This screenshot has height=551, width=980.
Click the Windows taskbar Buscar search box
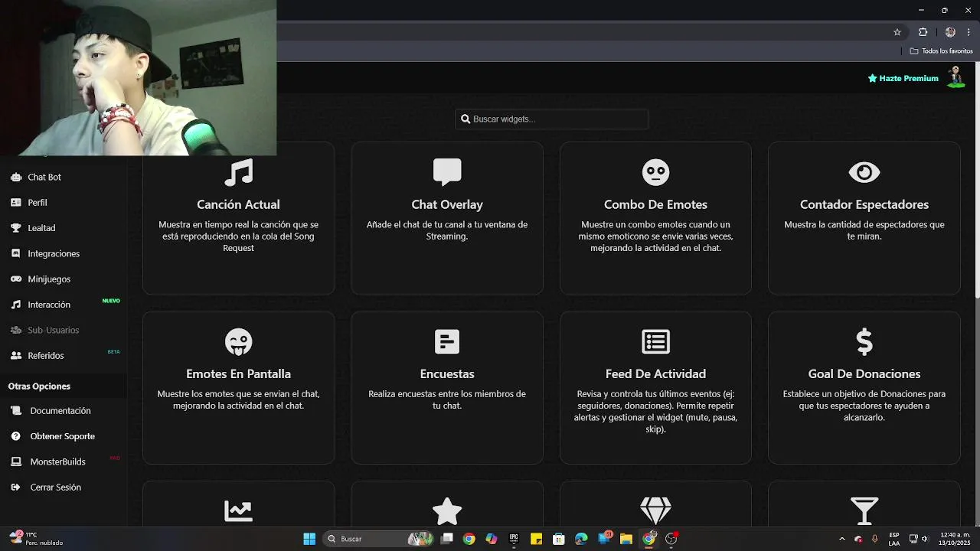(378, 539)
